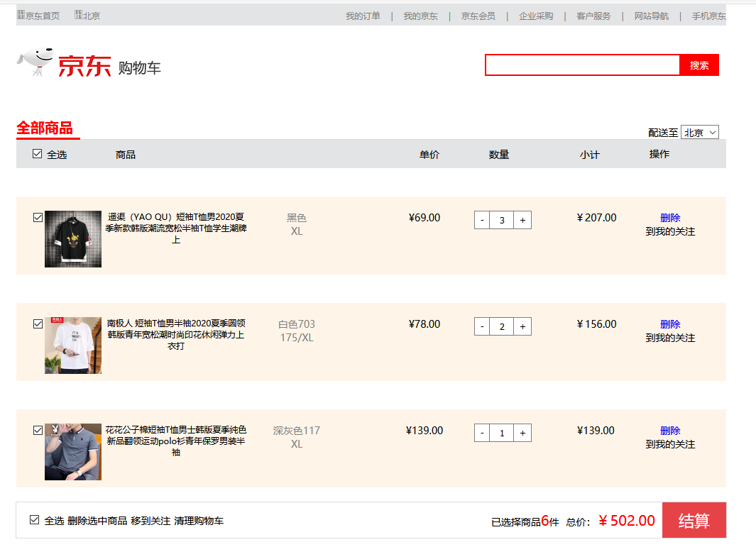Uncheck the 南极人 T-shirt item checkbox

click(x=38, y=324)
